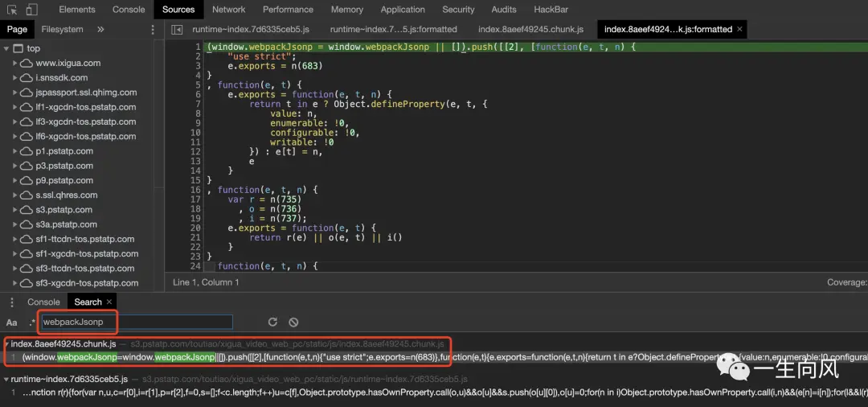This screenshot has width=868, height=407.
Task: Switch to the Console panel tab
Action: tap(129, 10)
